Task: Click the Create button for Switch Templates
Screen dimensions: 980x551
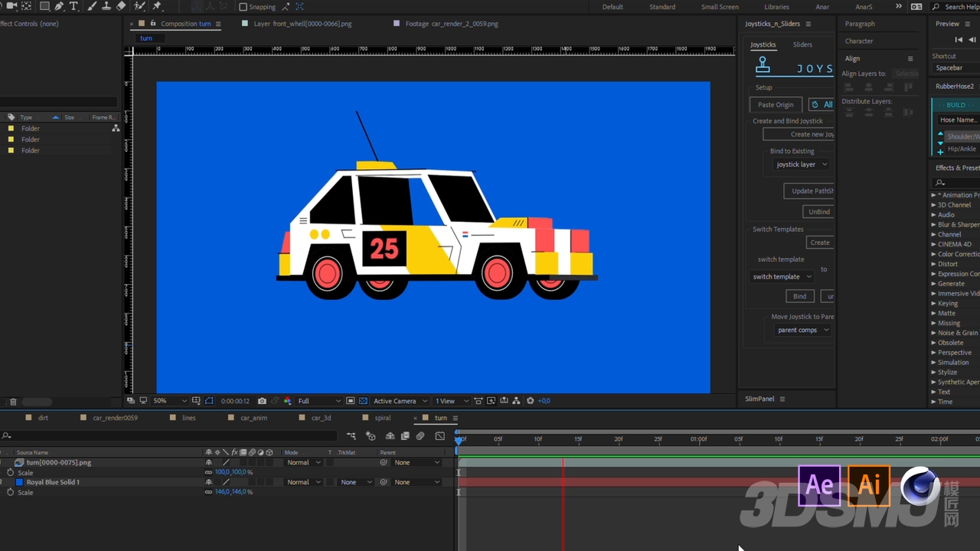Action: pos(819,243)
